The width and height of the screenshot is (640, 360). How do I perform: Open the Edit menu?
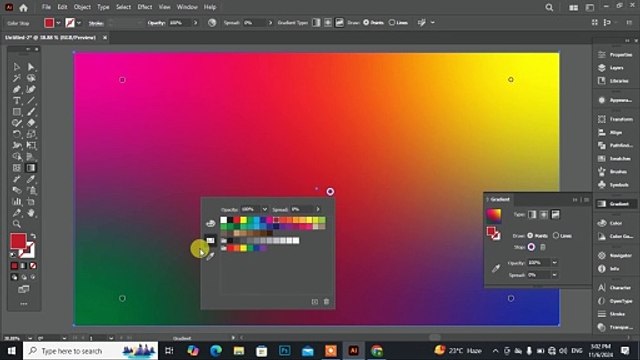coord(62,7)
